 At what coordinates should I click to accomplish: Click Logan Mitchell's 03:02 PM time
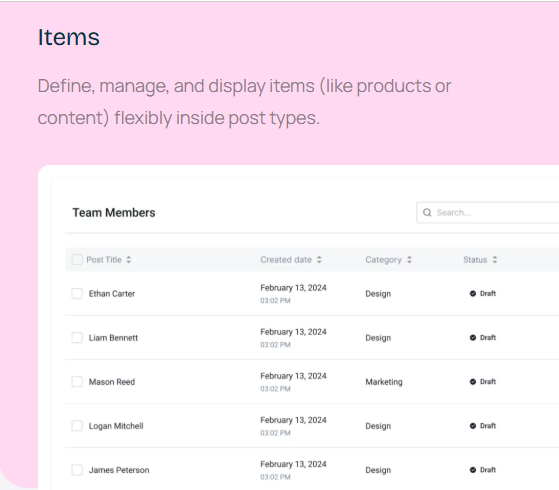pyautogui.click(x=275, y=433)
